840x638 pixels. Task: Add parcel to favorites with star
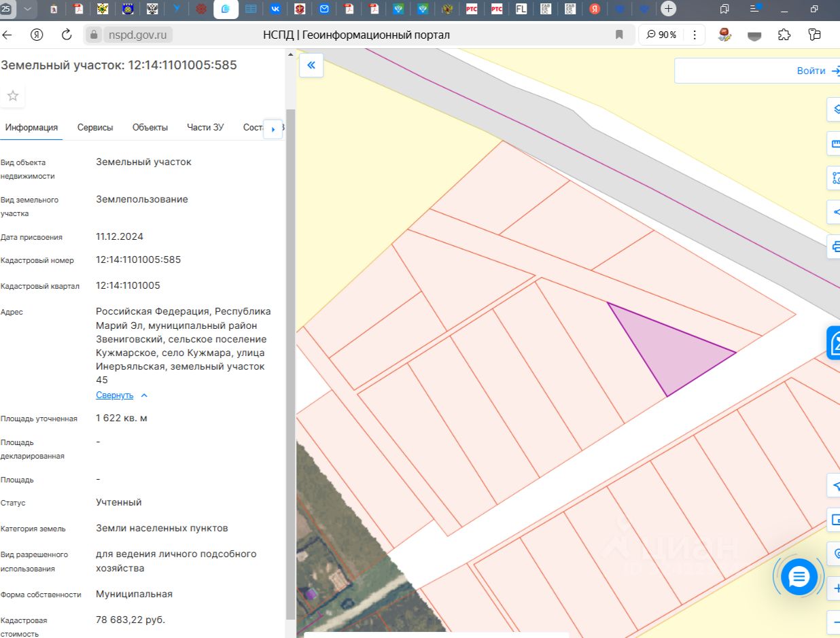click(13, 96)
